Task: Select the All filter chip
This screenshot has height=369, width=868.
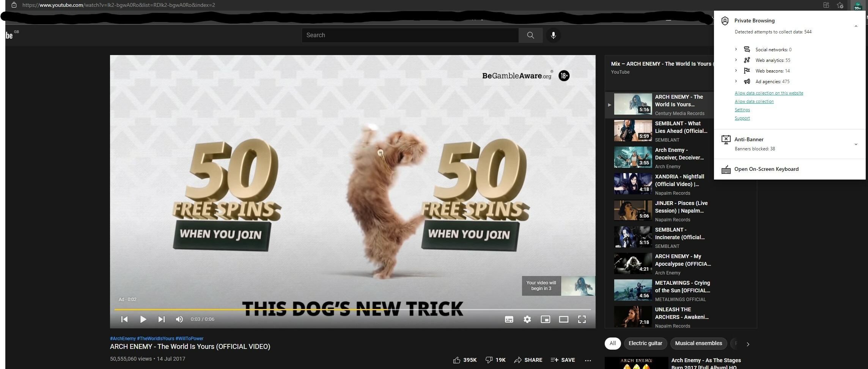Action: pyautogui.click(x=613, y=344)
